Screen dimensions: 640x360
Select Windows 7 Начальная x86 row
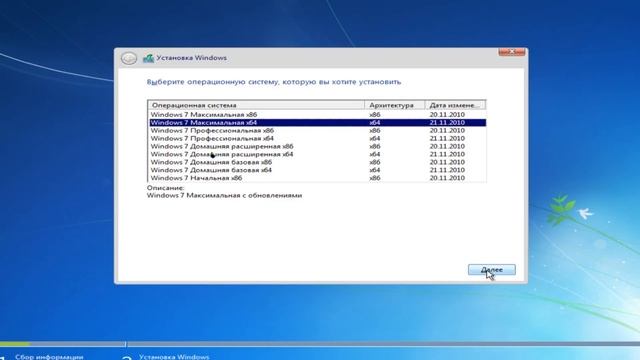(x=317, y=178)
